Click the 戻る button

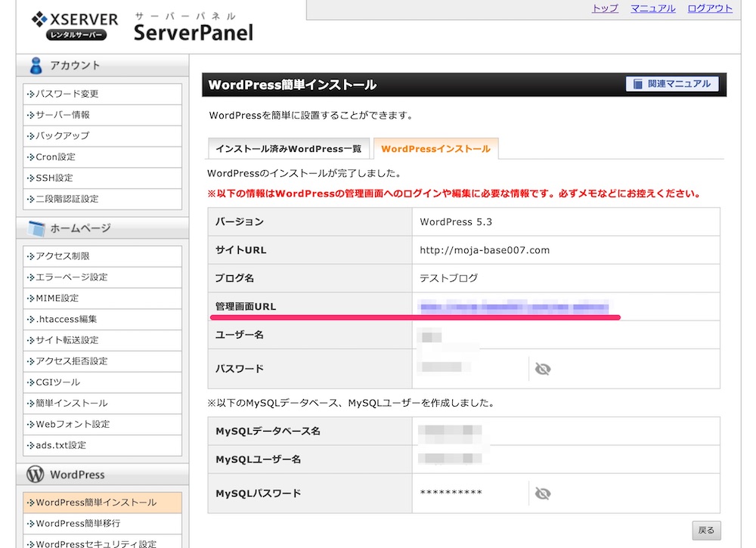tap(706, 530)
